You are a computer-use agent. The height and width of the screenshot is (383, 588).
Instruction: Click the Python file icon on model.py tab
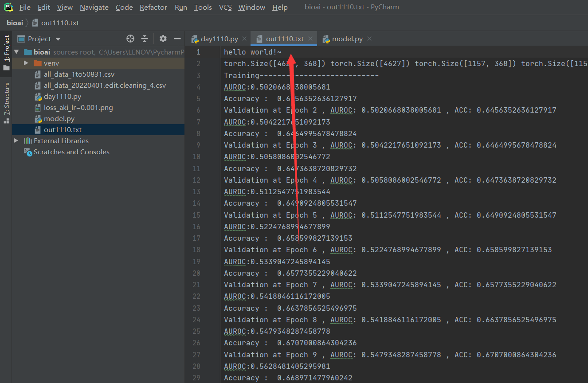326,39
